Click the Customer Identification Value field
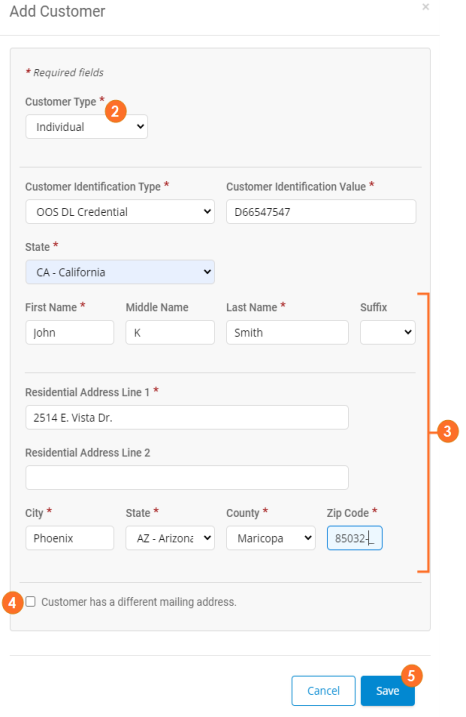Screen dimensions: 466x717 321,212
